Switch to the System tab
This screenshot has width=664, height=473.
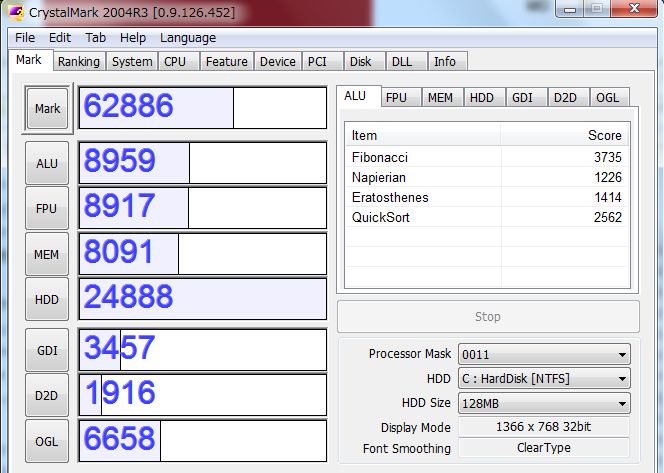(132, 61)
